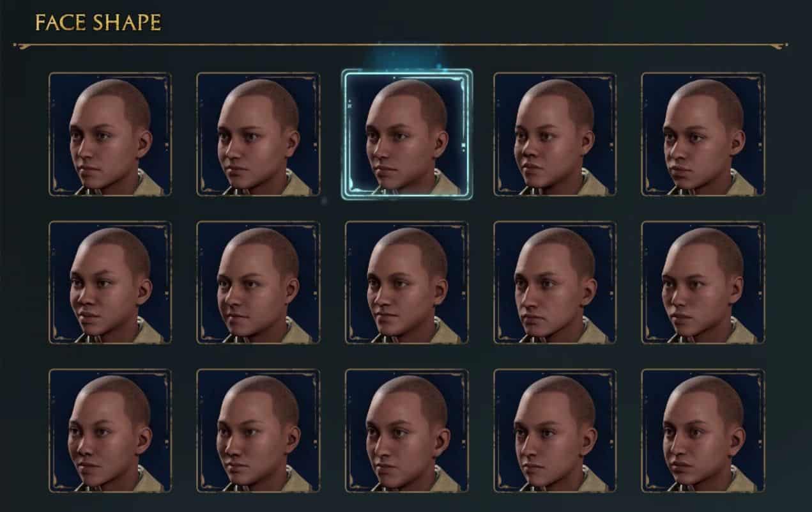Choose the second face shape in bottom row
Screen dimensions: 812x512
coord(258,431)
